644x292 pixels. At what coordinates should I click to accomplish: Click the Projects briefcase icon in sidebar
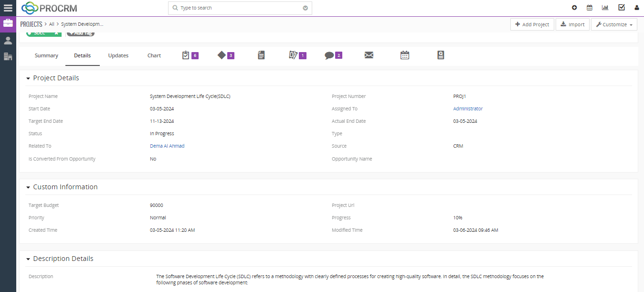[8, 23]
